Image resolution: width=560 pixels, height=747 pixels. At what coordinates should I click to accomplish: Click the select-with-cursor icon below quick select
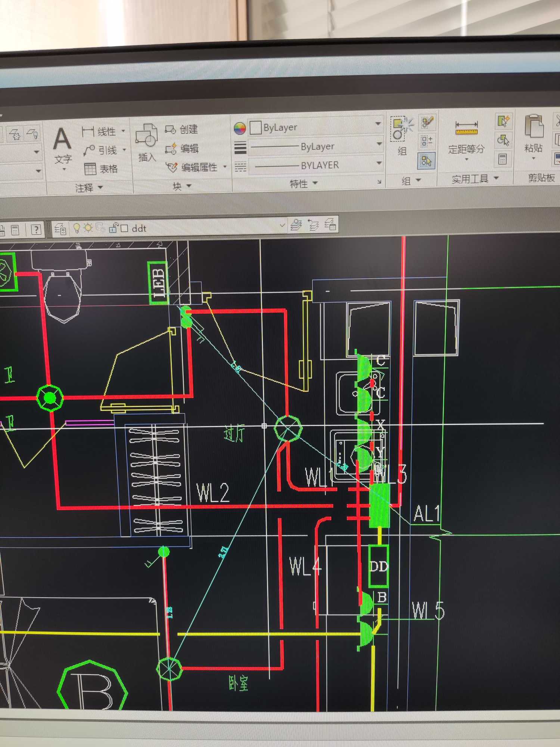click(503, 140)
